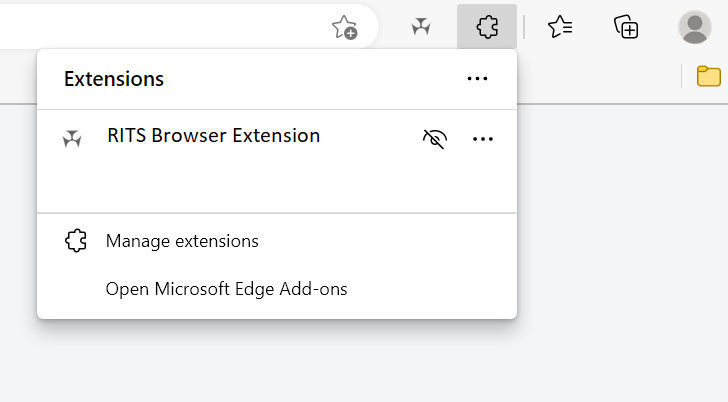Focus the address bar field
This screenshot has width=728, height=402.
[x=150, y=27]
